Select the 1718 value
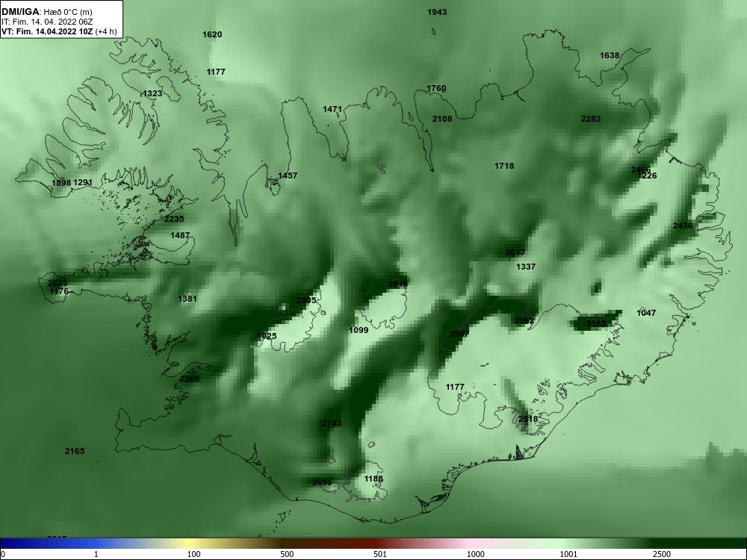The height and width of the screenshot is (560, 747). [x=504, y=166]
